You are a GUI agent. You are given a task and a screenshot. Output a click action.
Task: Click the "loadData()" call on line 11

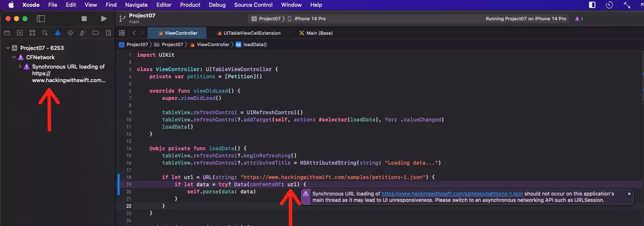point(177,127)
